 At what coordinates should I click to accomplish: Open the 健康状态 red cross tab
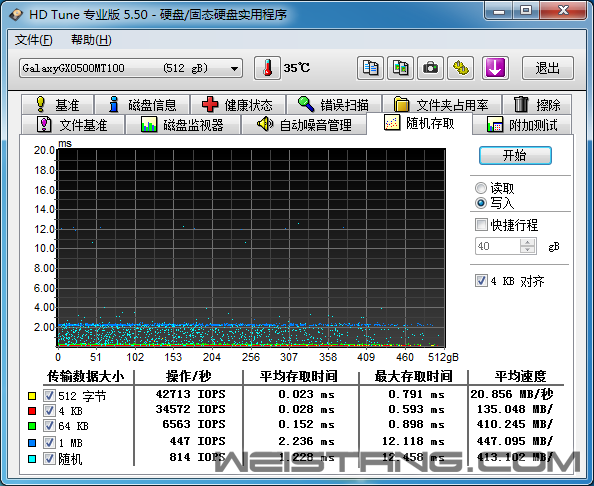click(238, 105)
